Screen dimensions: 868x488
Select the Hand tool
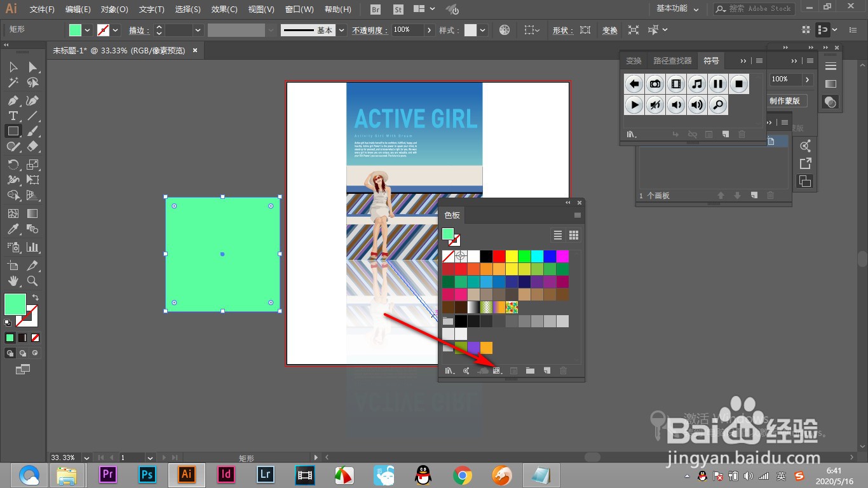click(x=13, y=281)
